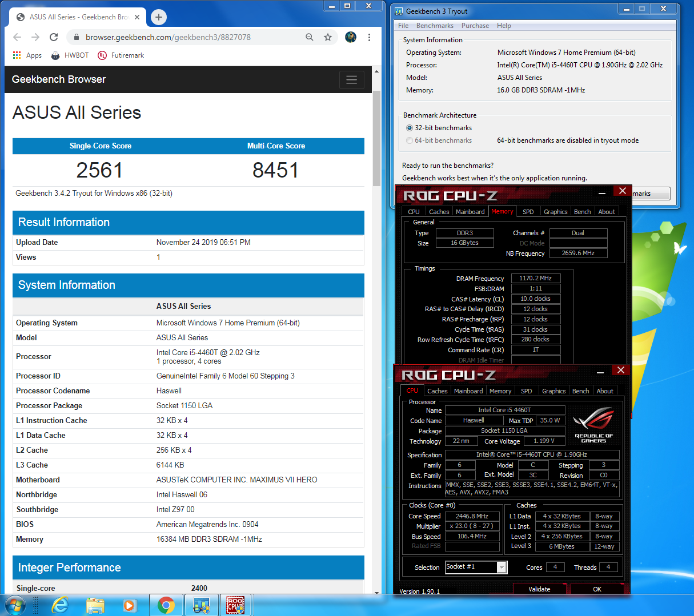The width and height of the screenshot is (694, 616).
Task: Open Memory tab in front CPU-Z window
Action: click(x=500, y=391)
